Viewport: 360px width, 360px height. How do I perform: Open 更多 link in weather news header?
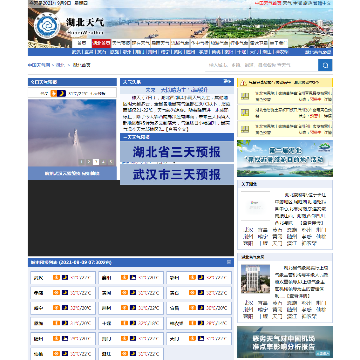tap(227, 81)
